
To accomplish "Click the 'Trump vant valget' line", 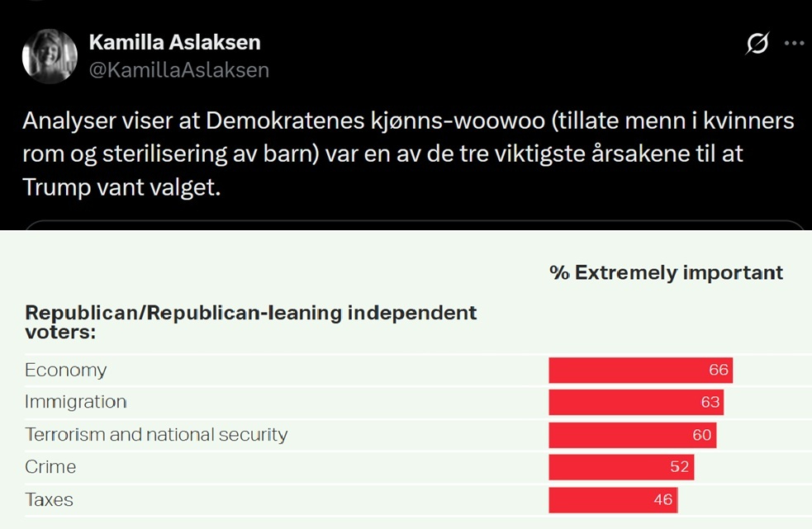I will coord(122,187).
